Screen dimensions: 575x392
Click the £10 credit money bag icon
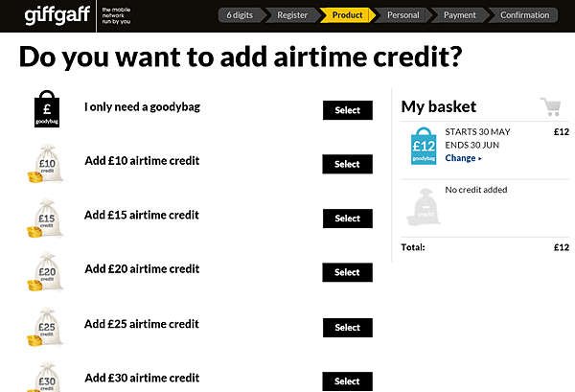pos(45,164)
